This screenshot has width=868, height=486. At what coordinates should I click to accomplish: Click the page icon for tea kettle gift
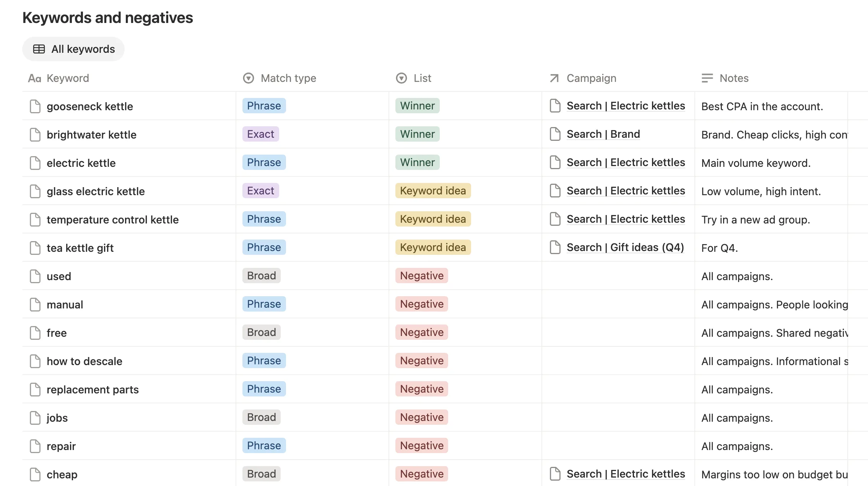pos(35,248)
